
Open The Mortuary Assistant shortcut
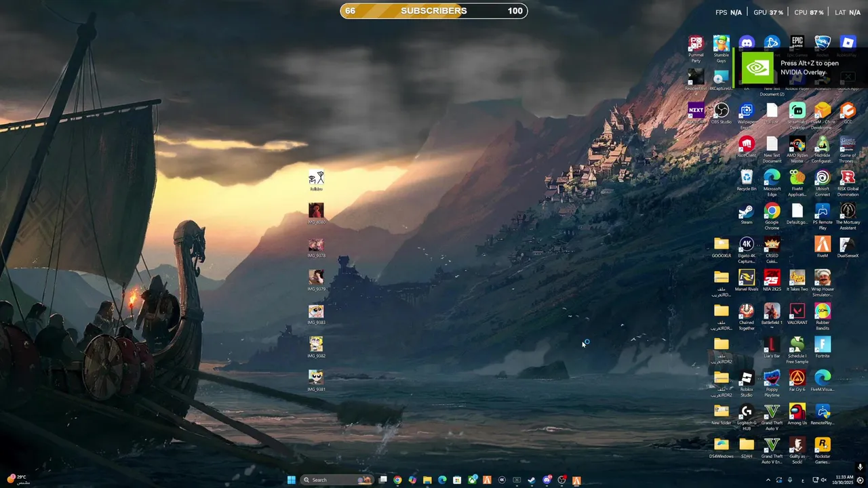click(848, 216)
